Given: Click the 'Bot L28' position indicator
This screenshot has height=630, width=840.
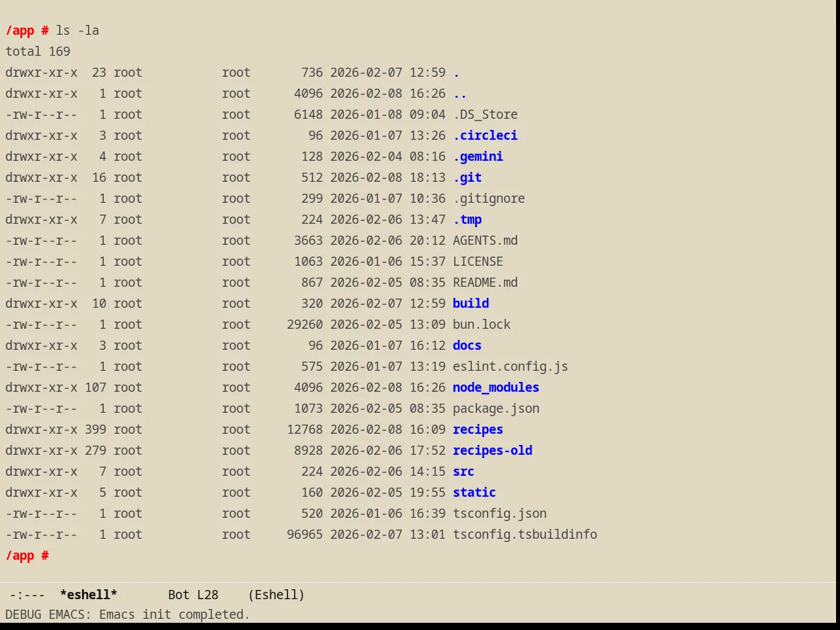Looking at the screenshot, I should (x=193, y=595).
